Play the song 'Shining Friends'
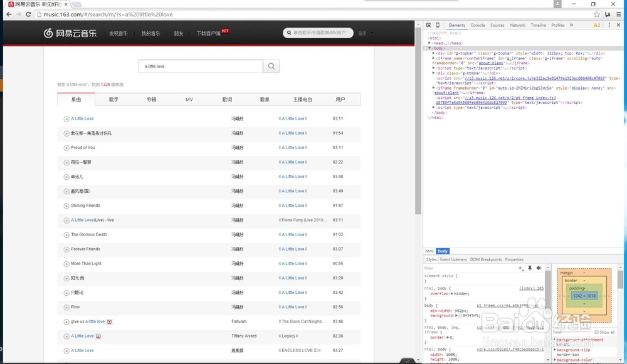The image size is (627, 364). pyautogui.click(x=66, y=205)
